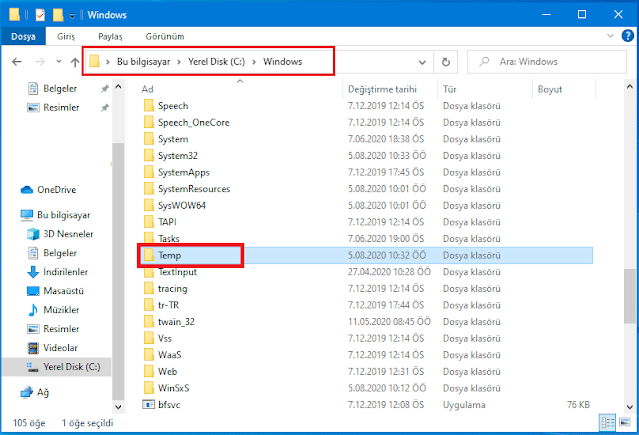639x435 pixels.
Task: Expand address bar history dropdown
Action: [x=422, y=62]
